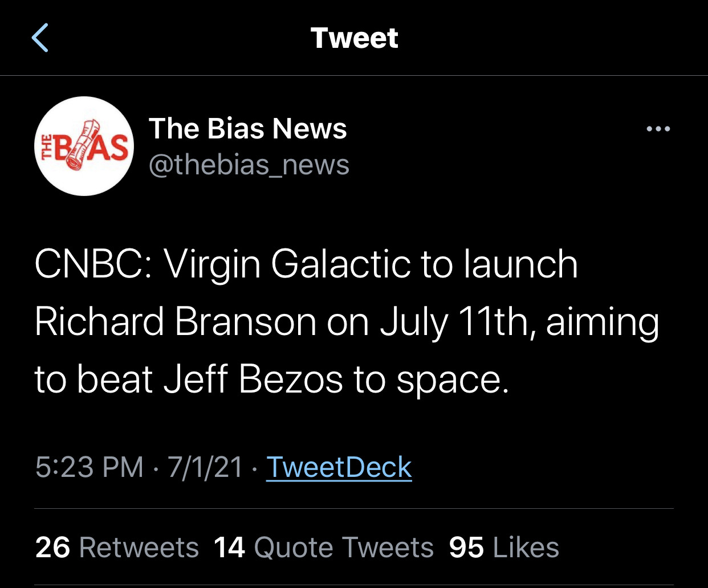The height and width of the screenshot is (588, 708).
Task: Tap the display name The Bias News
Action: (x=247, y=129)
